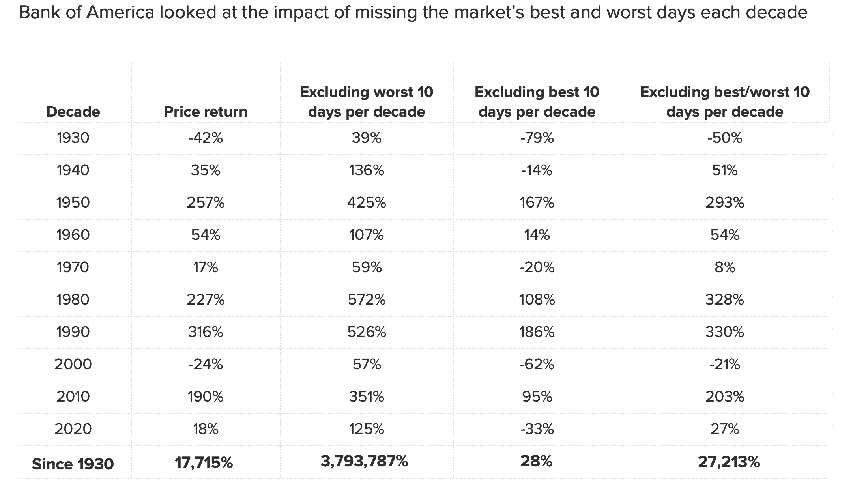Select the 2000 decade row label
The width and height of the screenshot is (868, 488).
[73, 364]
